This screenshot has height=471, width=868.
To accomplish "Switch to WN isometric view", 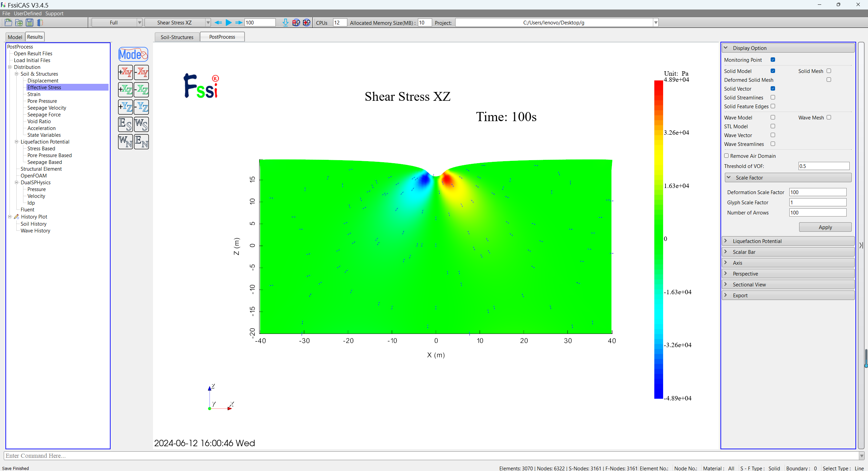I will click(x=126, y=142).
